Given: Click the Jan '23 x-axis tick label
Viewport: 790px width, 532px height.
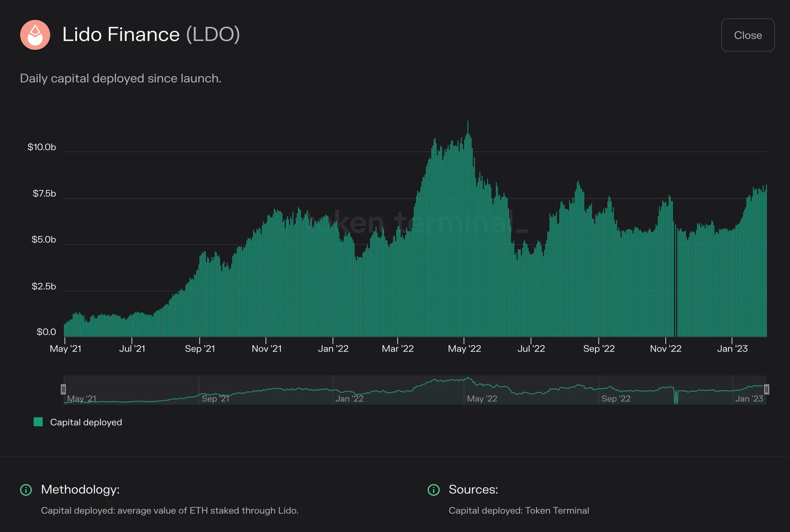Looking at the screenshot, I should (x=732, y=349).
